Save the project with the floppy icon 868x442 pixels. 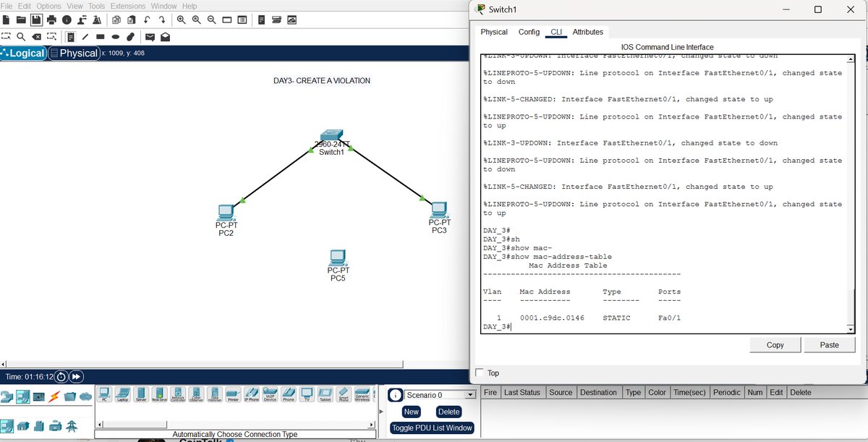[36, 20]
